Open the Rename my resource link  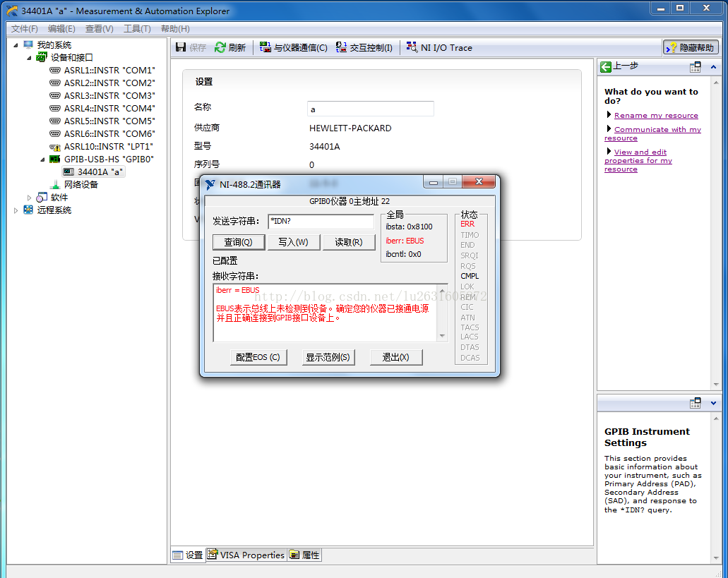click(x=656, y=116)
